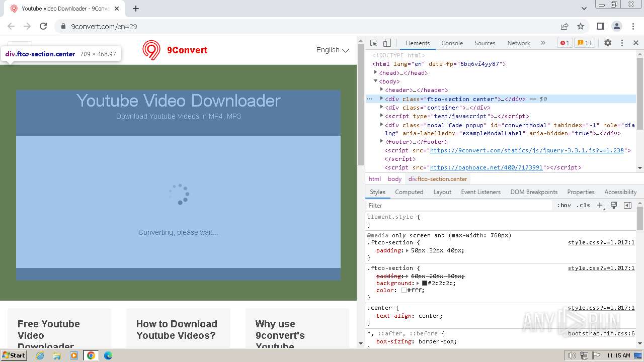Close the Youtube Video Downloader tab

tap(117, 9)
